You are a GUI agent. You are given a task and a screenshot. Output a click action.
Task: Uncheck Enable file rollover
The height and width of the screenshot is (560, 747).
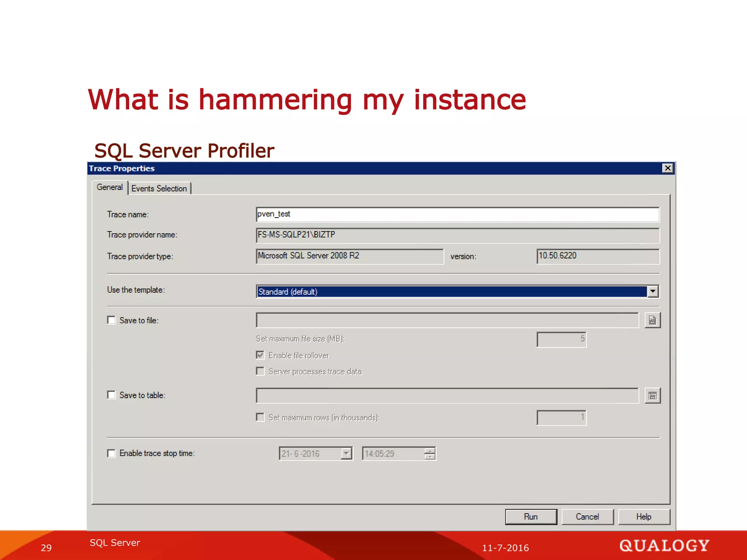click(260, 355)
